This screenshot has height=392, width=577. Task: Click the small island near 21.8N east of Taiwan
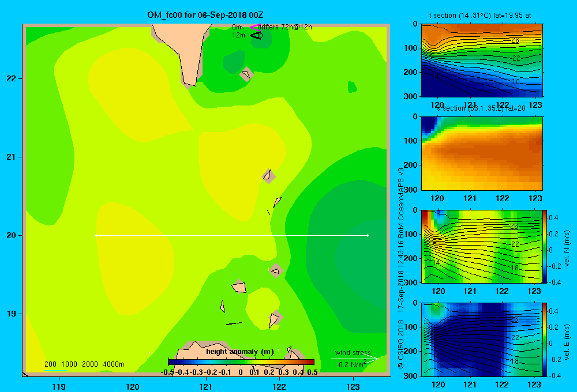(246, 74)
